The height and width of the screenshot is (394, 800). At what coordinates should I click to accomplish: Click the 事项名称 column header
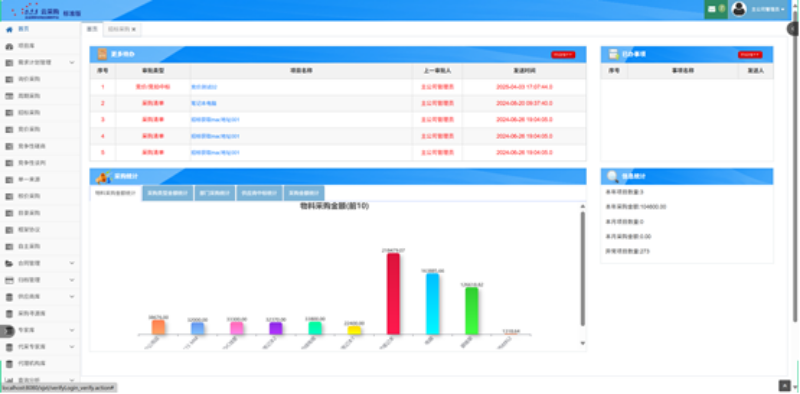(683, 71)
